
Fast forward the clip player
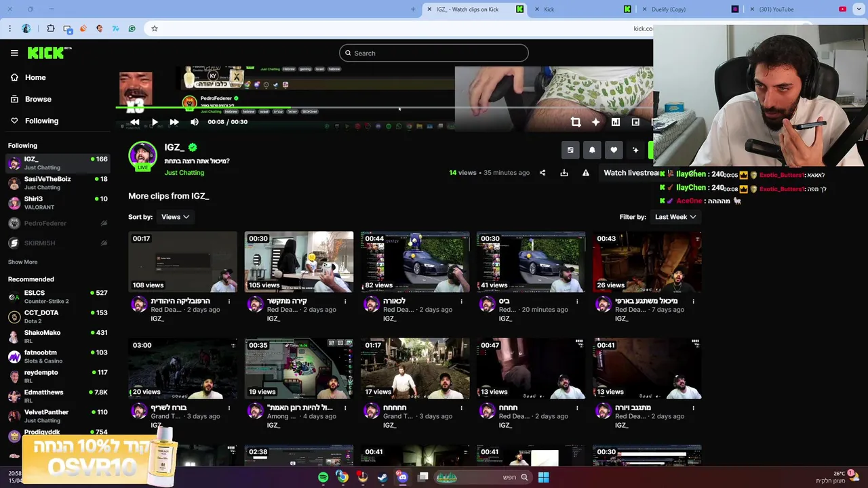[x=174, y=122]
